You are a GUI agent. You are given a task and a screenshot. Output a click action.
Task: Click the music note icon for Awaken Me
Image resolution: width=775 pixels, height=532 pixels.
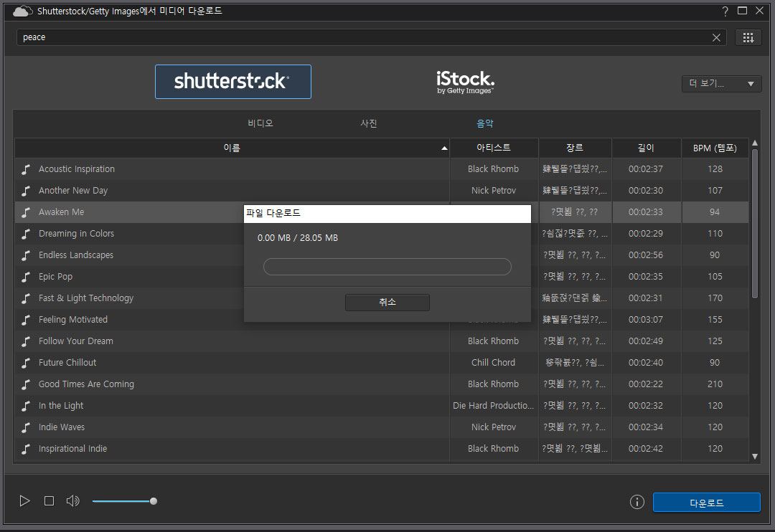coord(27,212)
